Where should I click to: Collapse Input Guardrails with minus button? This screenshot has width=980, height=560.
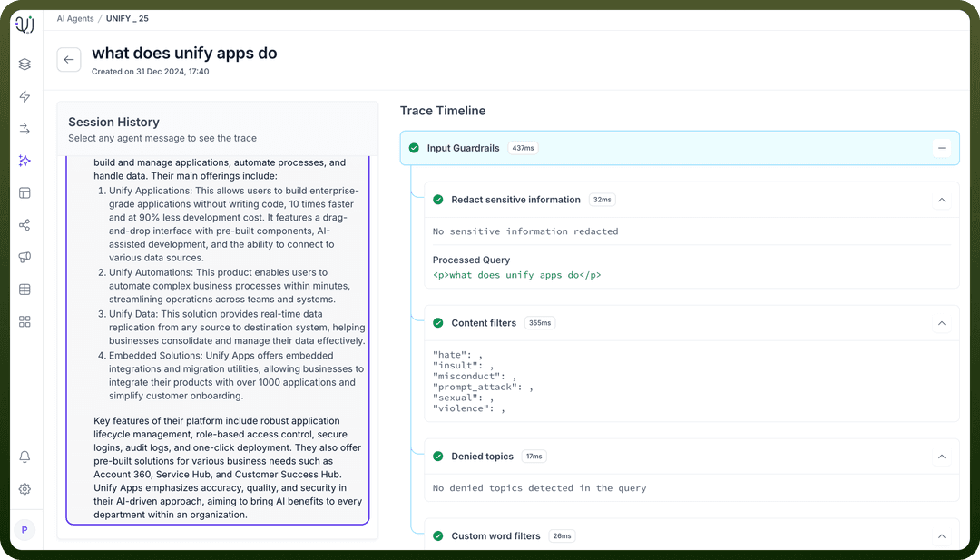point(941,148)
